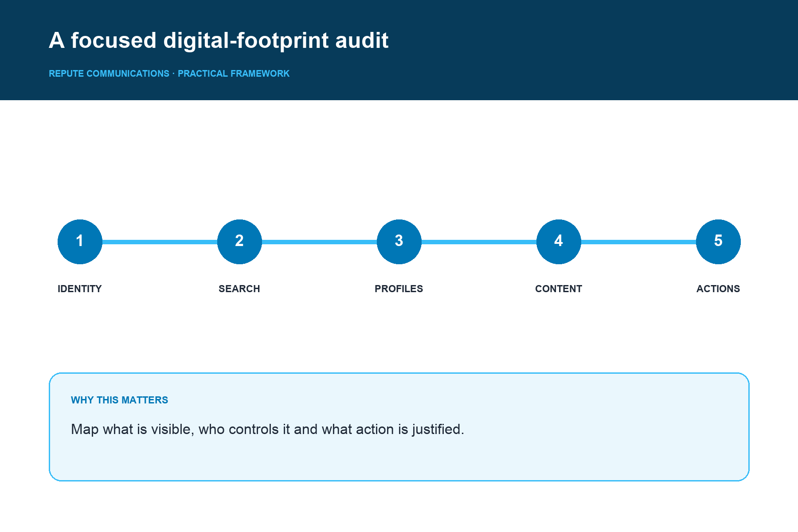This screenshot has height=532, width=798.
Task: Select the ACTIONS label
Action: [x=718, y=289]
